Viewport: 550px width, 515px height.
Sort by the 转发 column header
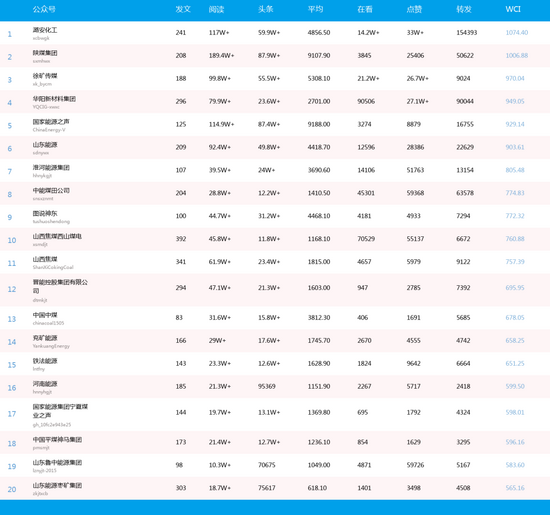click(464, 9)
